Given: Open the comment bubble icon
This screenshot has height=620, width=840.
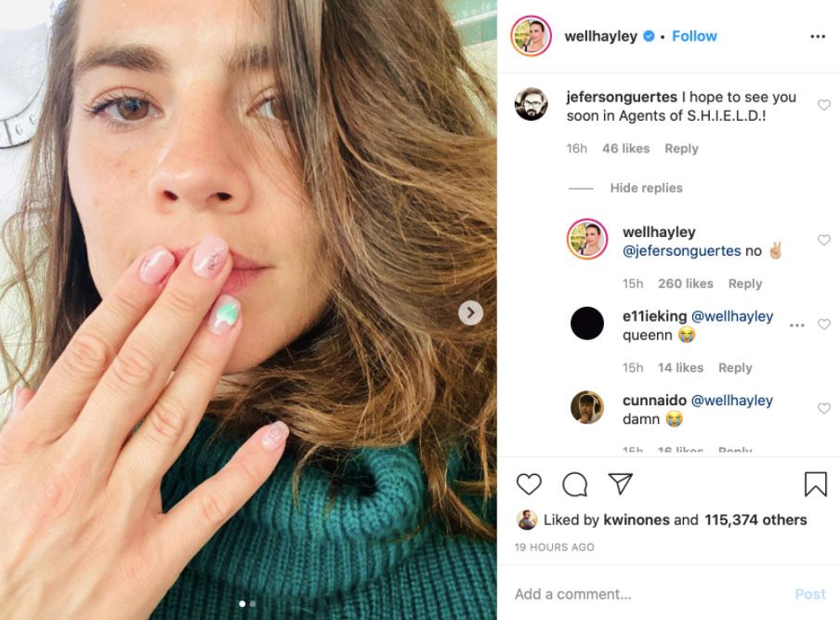Looking at the screenshot, I should [575, 484].
